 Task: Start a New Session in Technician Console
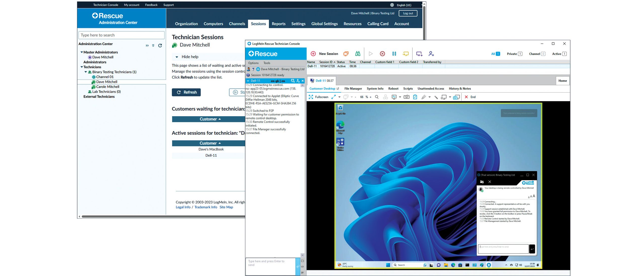324,54
